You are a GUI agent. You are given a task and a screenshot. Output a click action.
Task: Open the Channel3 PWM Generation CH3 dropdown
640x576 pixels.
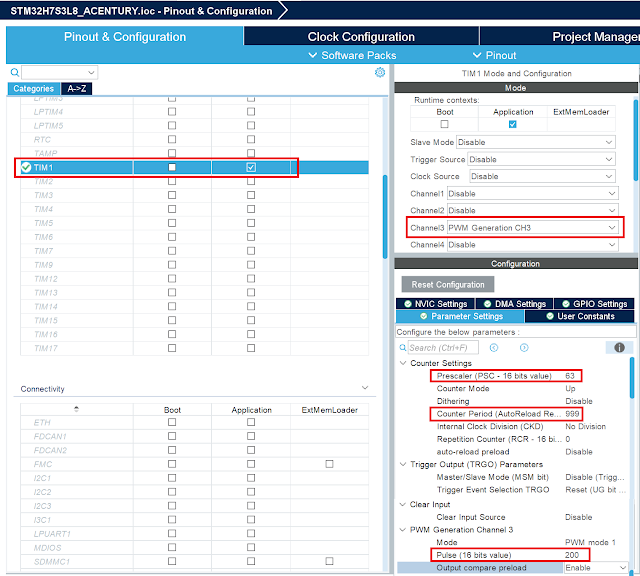533,228
